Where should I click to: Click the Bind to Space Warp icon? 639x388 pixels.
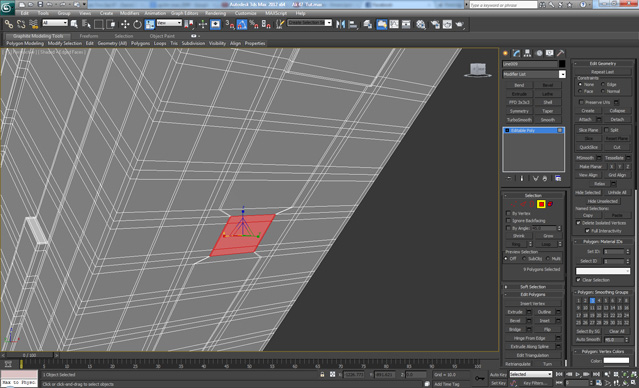pos(33,24)
